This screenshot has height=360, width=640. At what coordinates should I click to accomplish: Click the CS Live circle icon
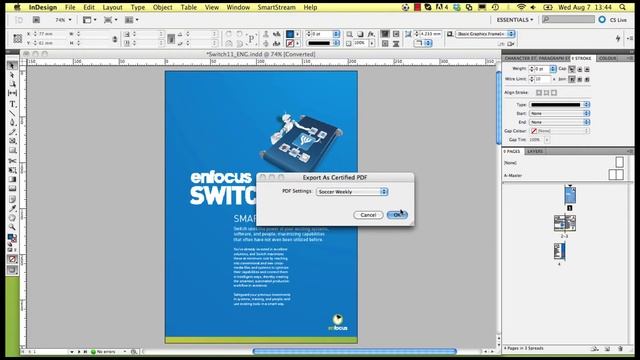(602, 20)
